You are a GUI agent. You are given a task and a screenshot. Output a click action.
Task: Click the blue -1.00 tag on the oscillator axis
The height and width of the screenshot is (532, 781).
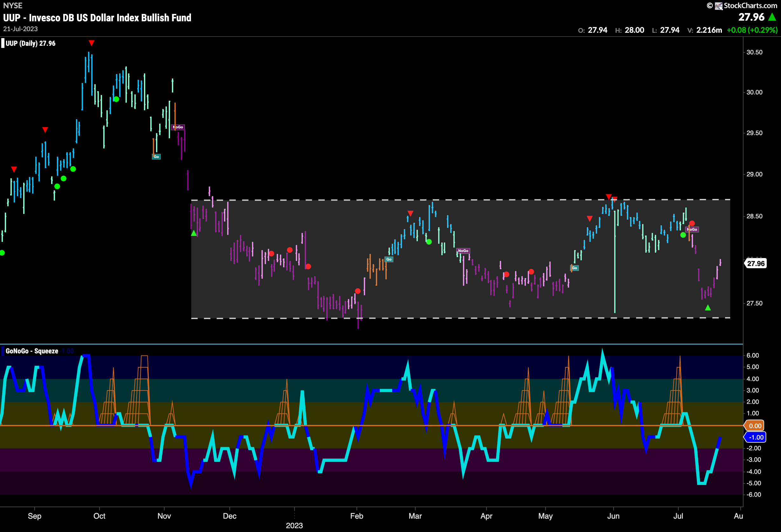[x=756, y=437]
